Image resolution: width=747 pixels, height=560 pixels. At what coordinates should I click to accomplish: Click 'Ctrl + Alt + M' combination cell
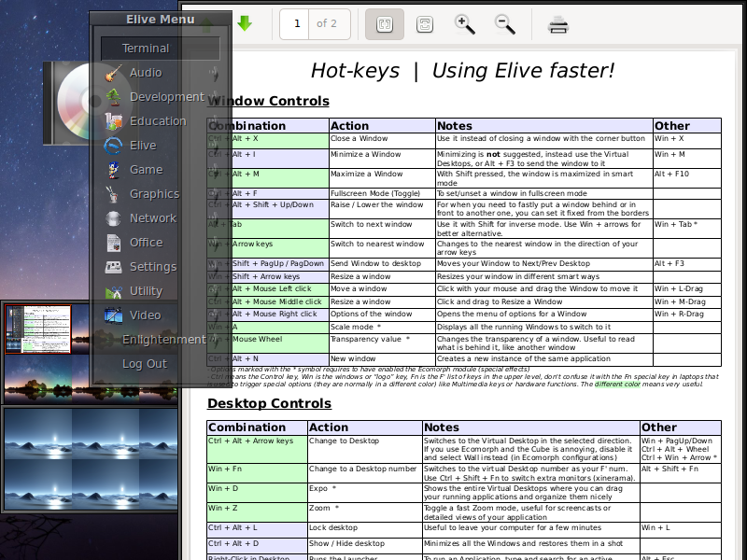click(x=268, y=178)
